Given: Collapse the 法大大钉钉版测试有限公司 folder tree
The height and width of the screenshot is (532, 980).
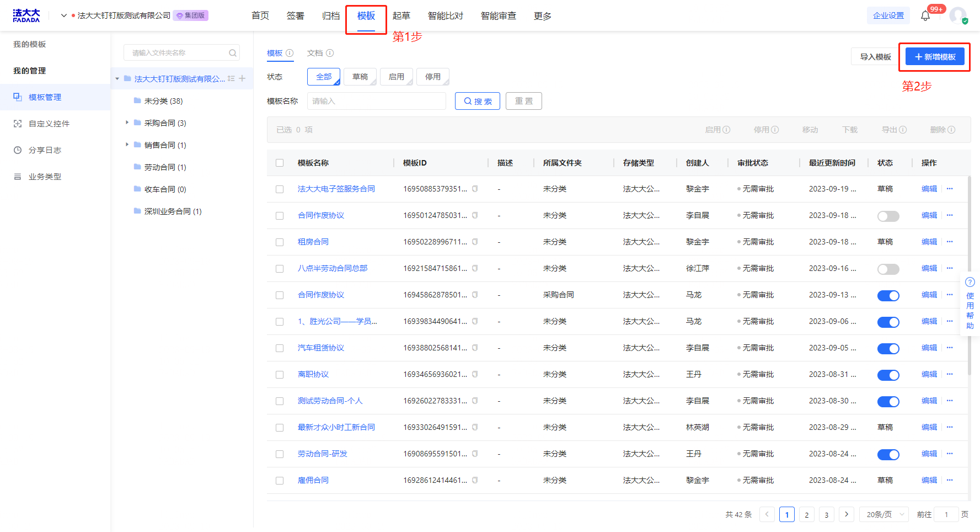Looking at the screenshot, I should (x=117, y=79).
